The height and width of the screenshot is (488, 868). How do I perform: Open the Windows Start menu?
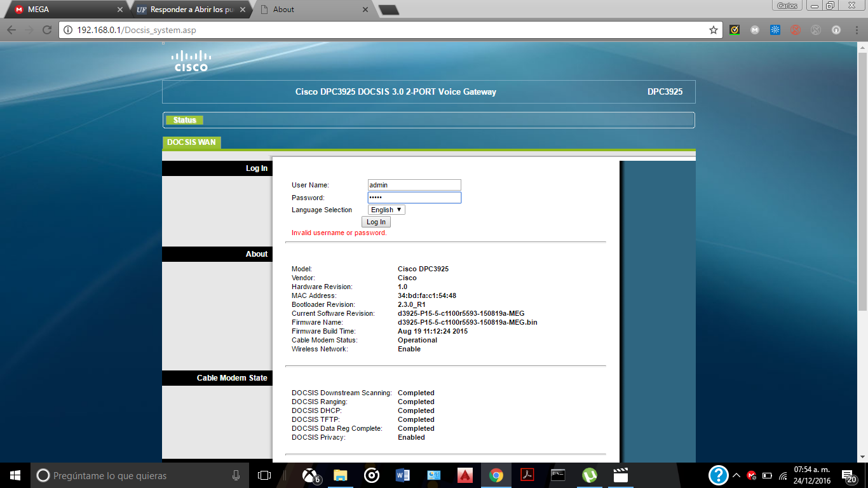pyautogui.click(x=15, y=475)
